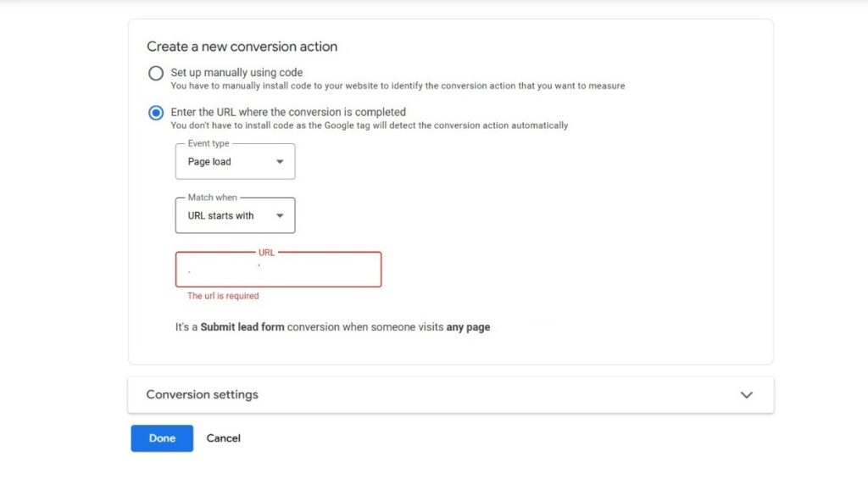Select the "Set up manually using code" radio button
This screenshot has height=479, width=868.
tap(156, 73)
